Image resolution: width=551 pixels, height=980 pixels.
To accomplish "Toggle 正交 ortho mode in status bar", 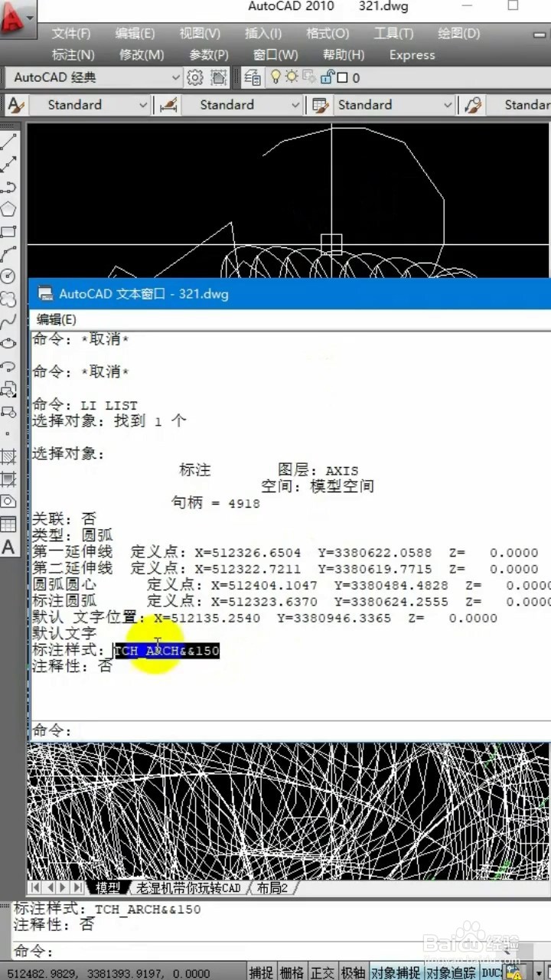I will click(x=322, y=972).
